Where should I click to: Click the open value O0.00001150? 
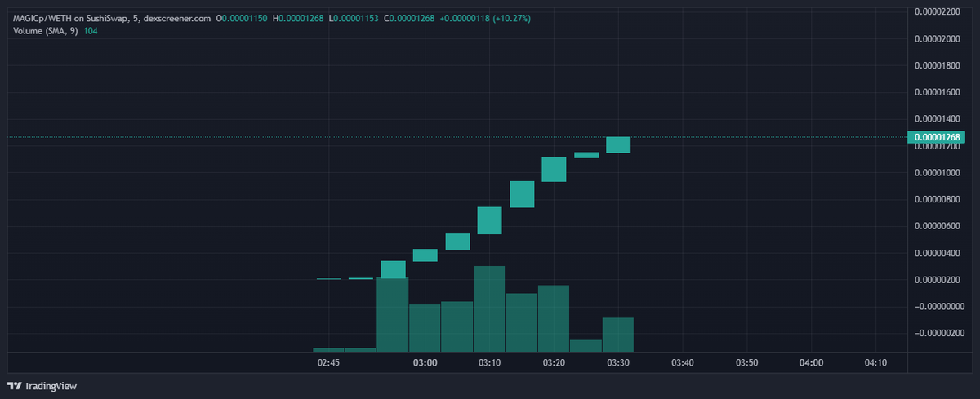[x=242, y=18]
